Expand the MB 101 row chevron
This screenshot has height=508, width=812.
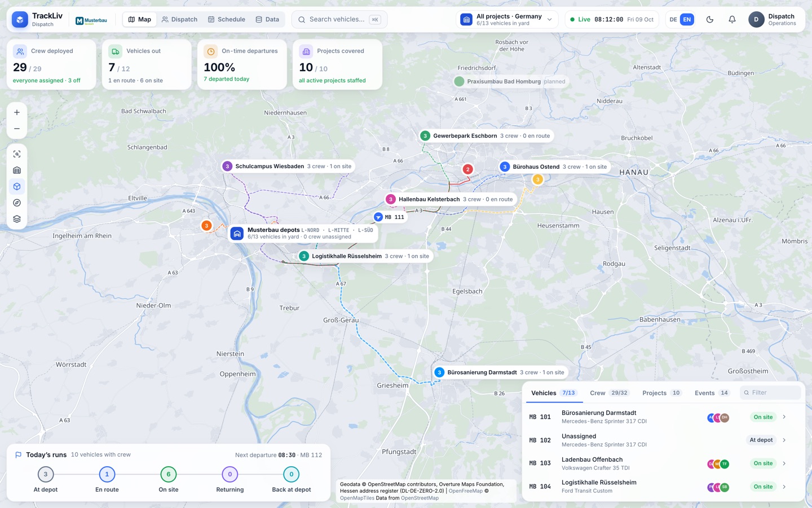(x=784, y=417)
